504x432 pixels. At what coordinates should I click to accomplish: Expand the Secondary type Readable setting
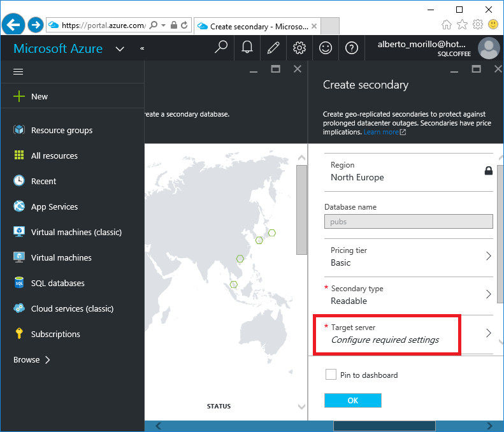coord(408,295)
